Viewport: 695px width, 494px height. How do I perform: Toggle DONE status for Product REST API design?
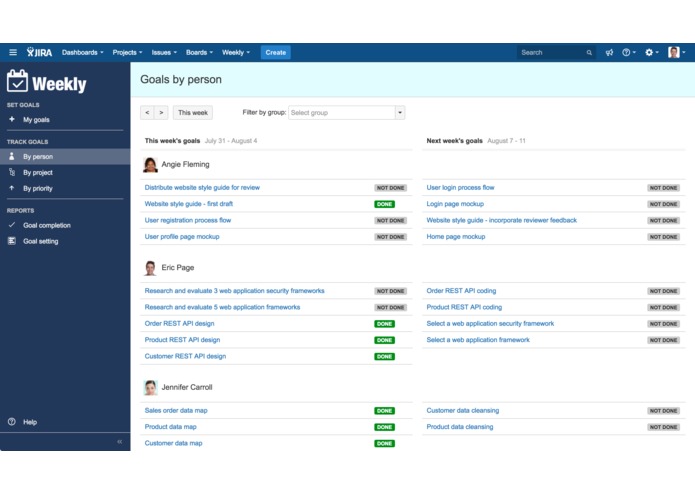coord(384,340)
